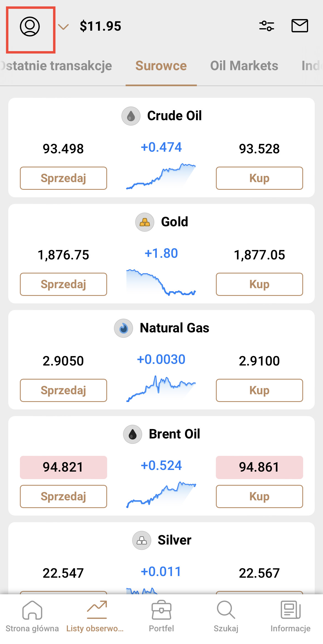The image size is (323, 644).
Task: Tap the Brent Oil droplet icon
Action: tap(133, 434)
